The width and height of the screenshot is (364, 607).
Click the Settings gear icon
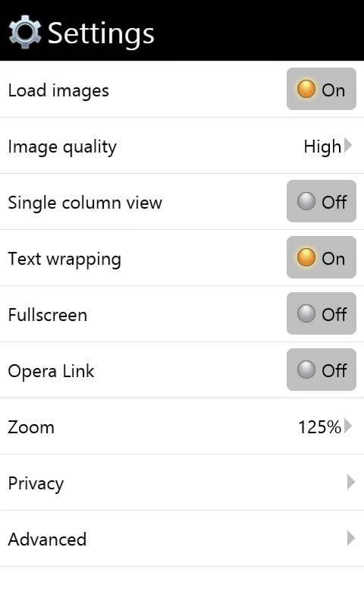tap(25, 32)
